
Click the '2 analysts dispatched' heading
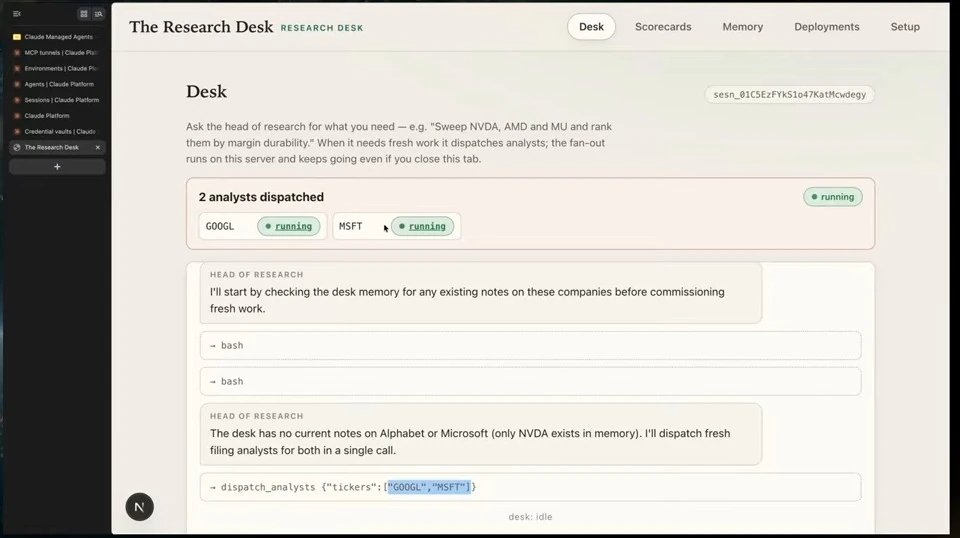261,197
